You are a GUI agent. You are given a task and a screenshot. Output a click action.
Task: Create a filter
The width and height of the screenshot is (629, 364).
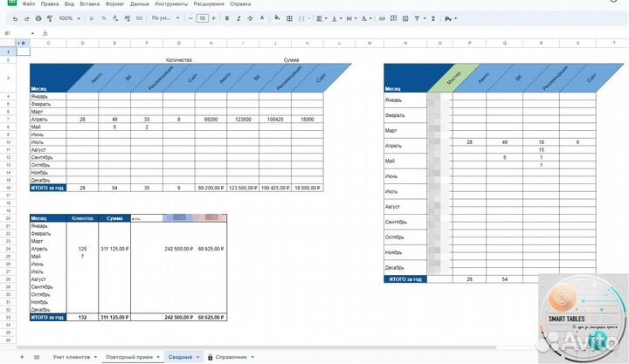coord(418,18)
